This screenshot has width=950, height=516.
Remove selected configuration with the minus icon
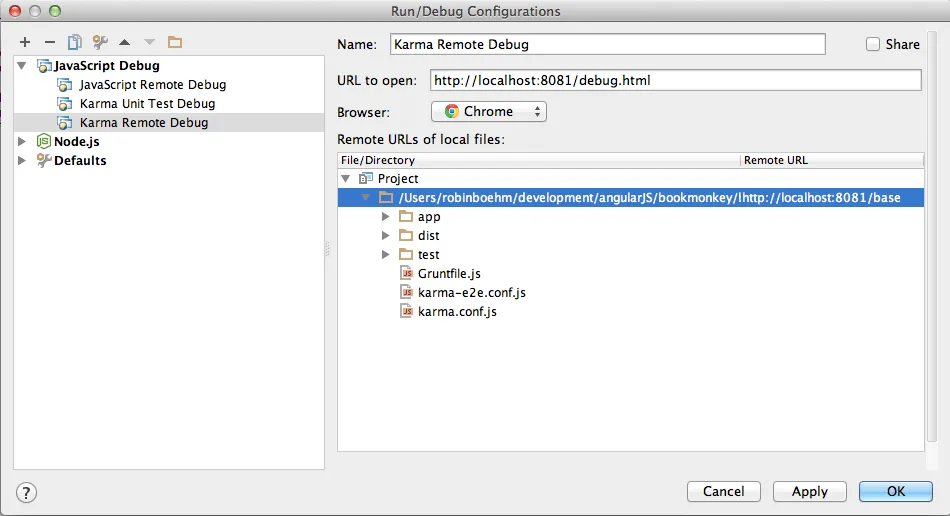pos(50,42)
